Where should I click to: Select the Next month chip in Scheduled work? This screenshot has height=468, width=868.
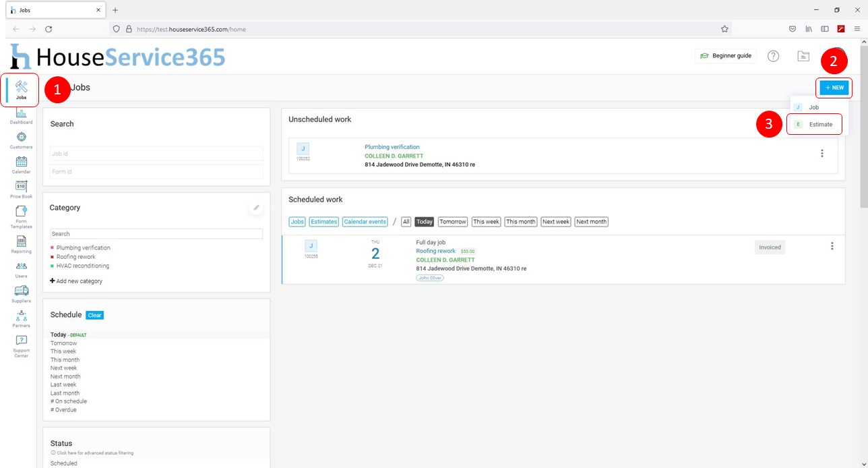click(x=592, y=222)
